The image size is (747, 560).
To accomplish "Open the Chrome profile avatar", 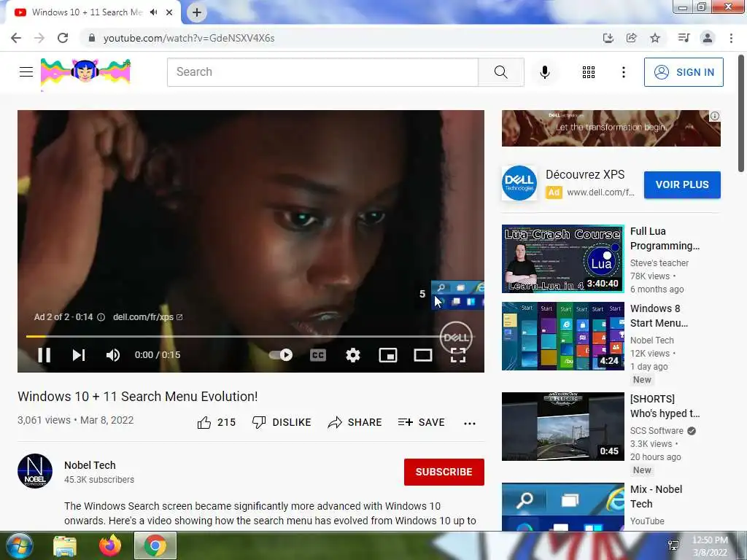I will click(708, 38).
